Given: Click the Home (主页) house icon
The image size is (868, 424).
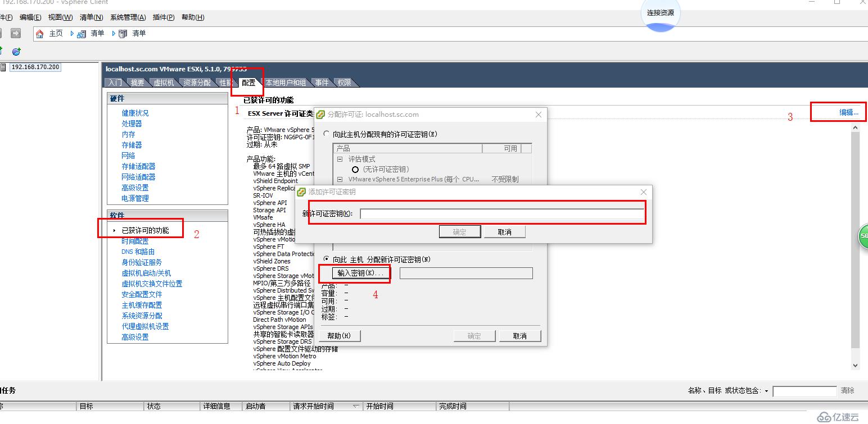Looking at the screenshot, I should click(39, 34).
